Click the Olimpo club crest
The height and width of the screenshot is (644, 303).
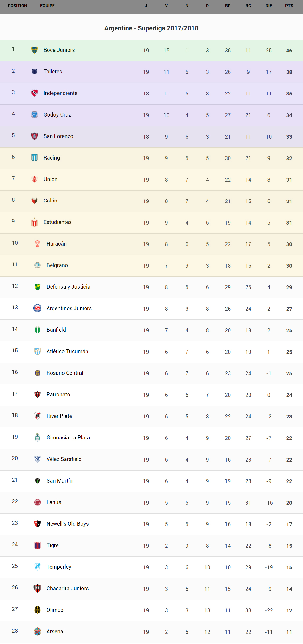[x=37, y=610]
